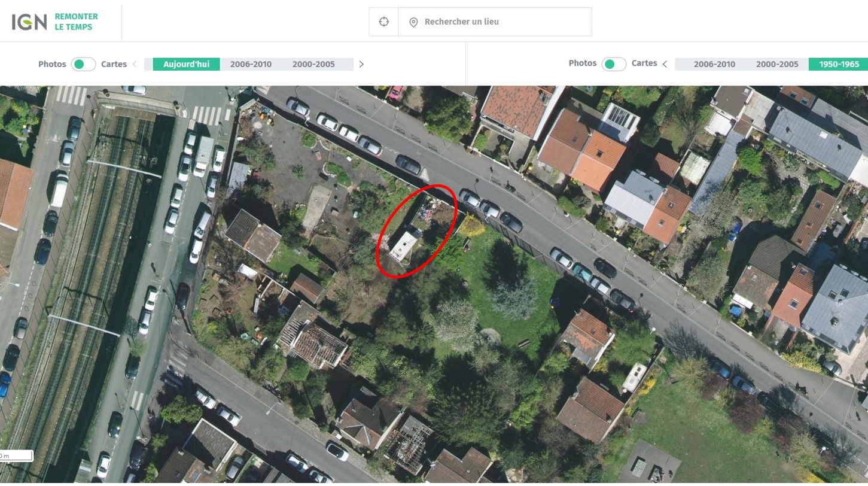Screen dimensions: 868x486
Task: Select right panel 2006-2010 tab
Action: point(715,64)
